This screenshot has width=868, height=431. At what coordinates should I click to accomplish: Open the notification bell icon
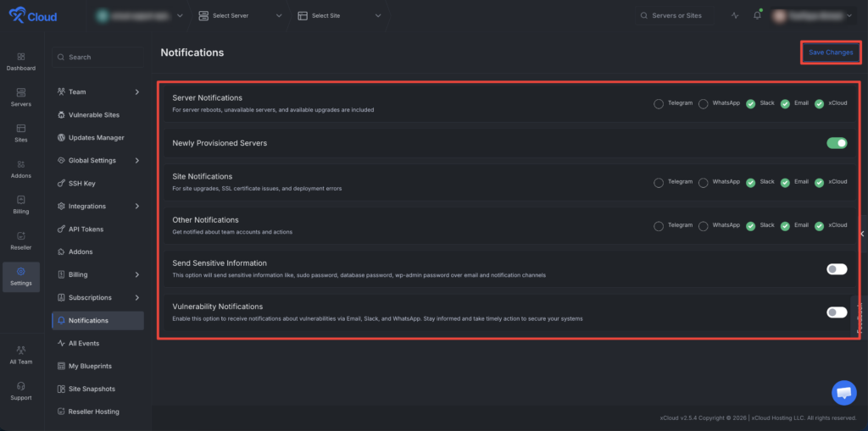757,15
